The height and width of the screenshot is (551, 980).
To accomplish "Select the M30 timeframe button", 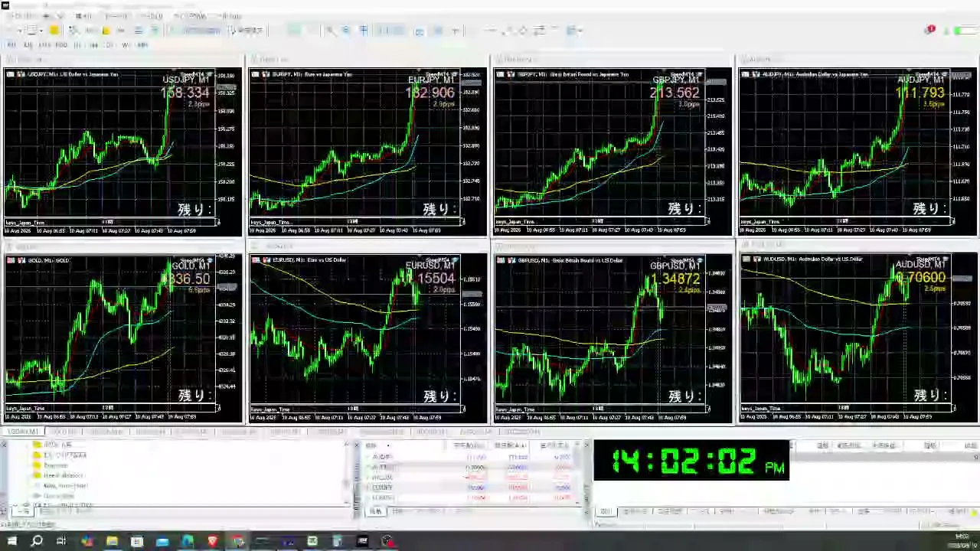I will (61, 45).
